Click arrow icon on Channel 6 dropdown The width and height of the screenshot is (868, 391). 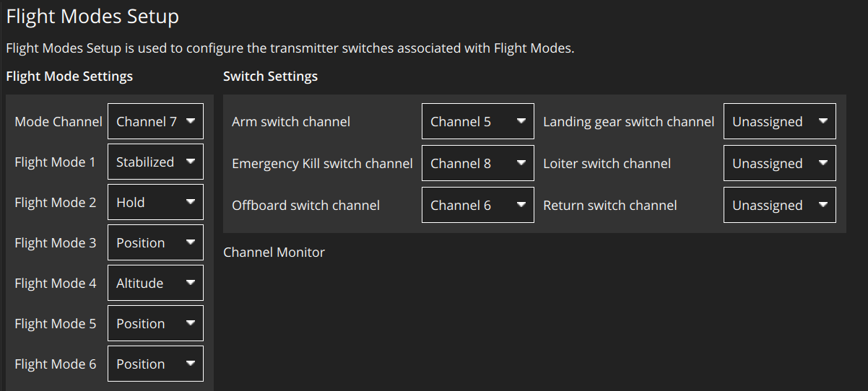(521, 205)
